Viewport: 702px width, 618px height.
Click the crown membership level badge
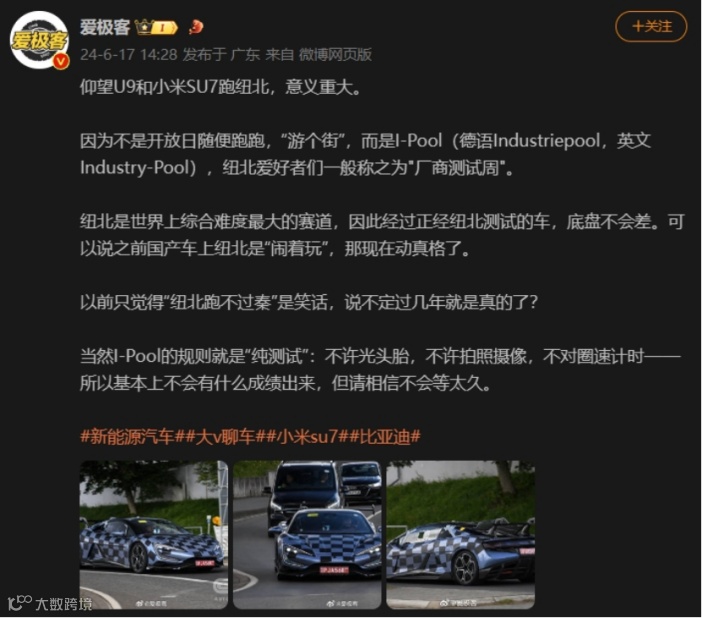(156, 27)
